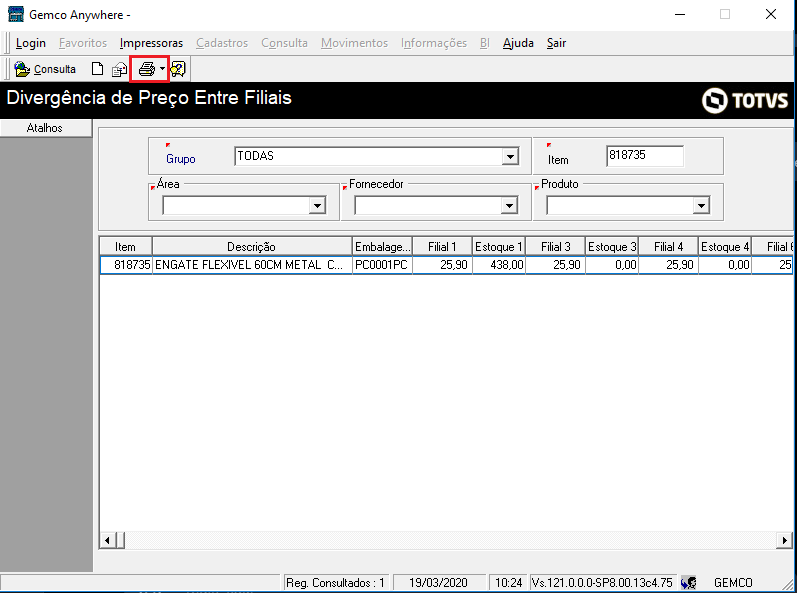
Task: Close the Gemco Anywhere window
Action: click(x=771, y=14)
